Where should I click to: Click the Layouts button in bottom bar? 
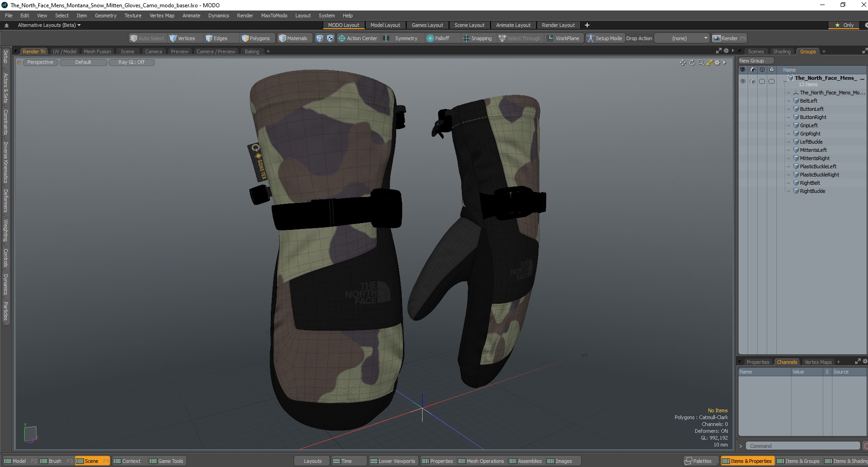pos(312,461)
